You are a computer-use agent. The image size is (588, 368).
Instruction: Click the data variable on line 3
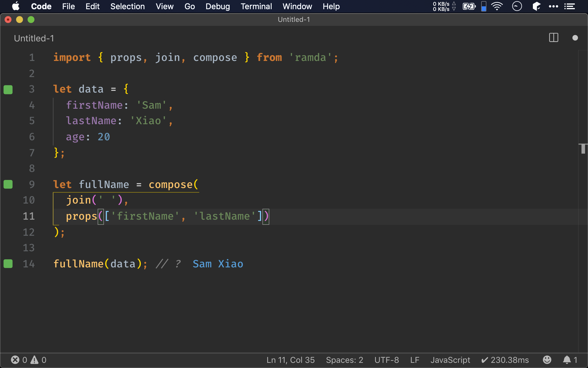point(91,89)
